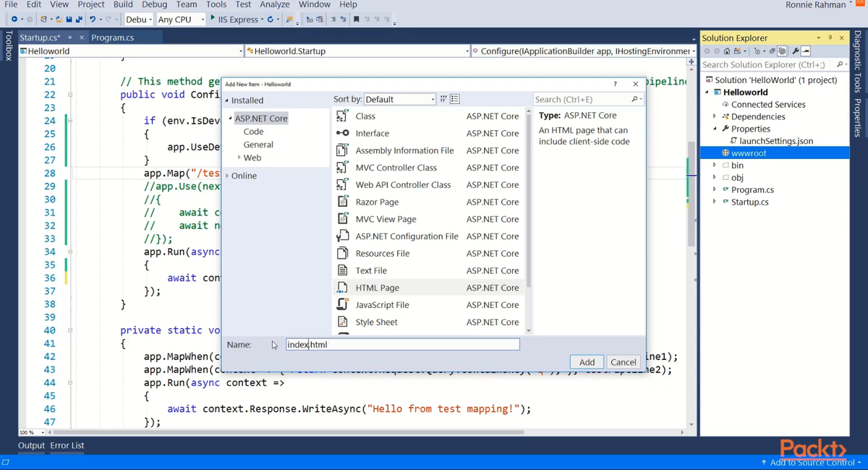Open the Helloworld.Startup type dropdown
Viewport: 868px width, 470px height.
pyautogui.click(x=358, y=51)
